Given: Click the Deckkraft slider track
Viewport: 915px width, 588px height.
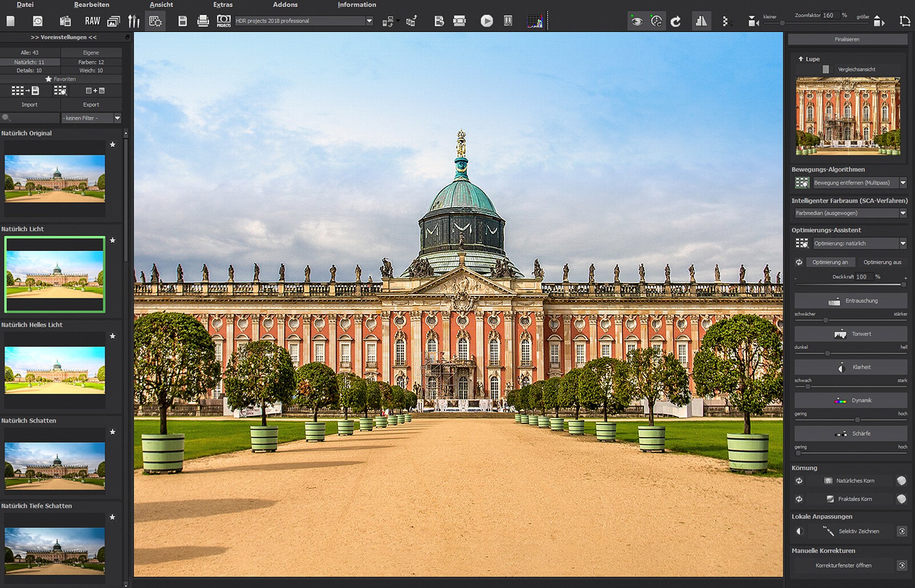Looking at the screenshot, I should [x=850, y=284].
